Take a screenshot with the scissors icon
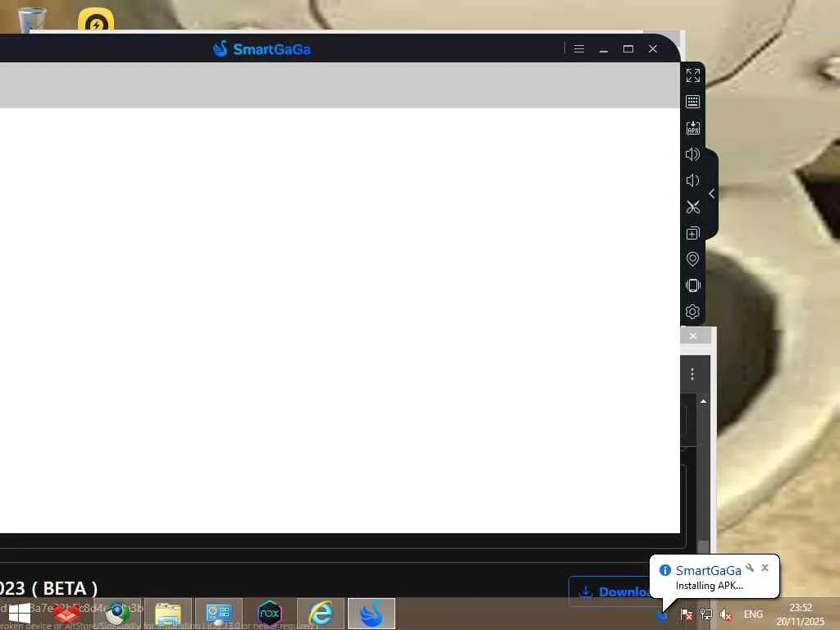Image resolution: width=840 pixels, height=630 pixels. pyautogui.click(x=692, y=207)
